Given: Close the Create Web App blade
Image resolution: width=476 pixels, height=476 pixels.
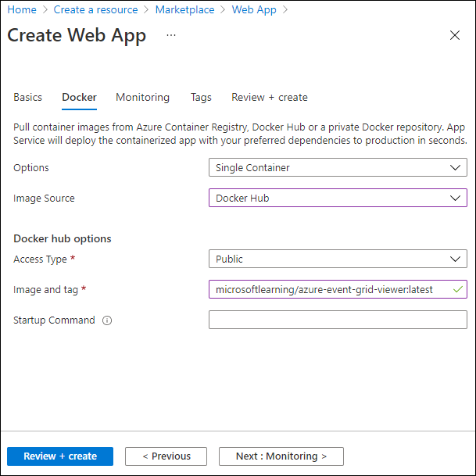Looking at the screenshot, I should click(454, 35).
